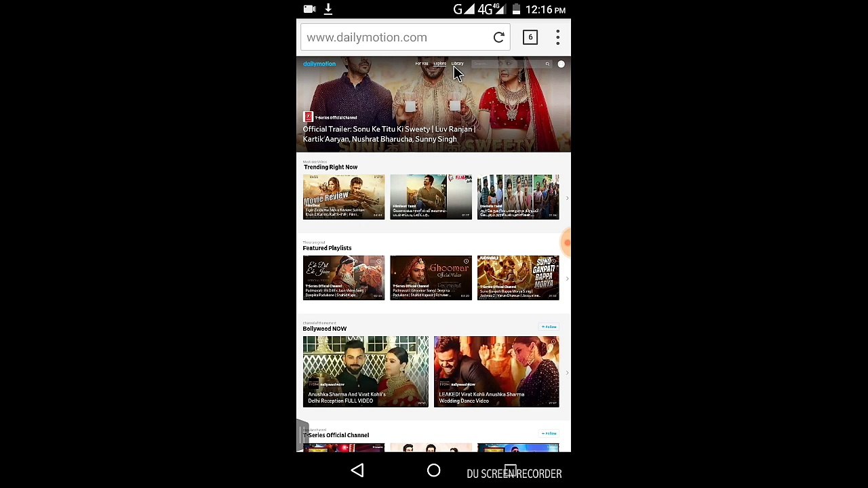
Task: Show next Bollywood NOW videos with arrow
Action: coord(567,372)
